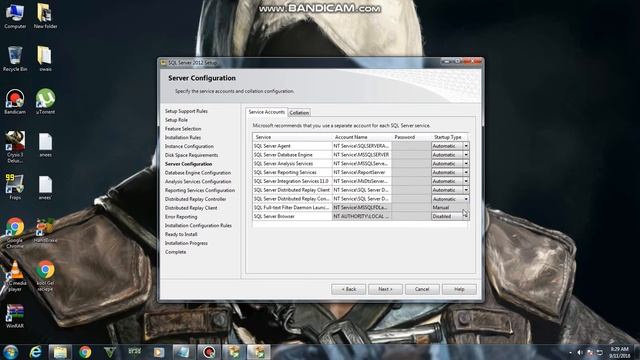Viewport: 640px width, 360px height.
Task: Open the Computer desktop icon
Action: pyautogui.click(x=15, y=16)
